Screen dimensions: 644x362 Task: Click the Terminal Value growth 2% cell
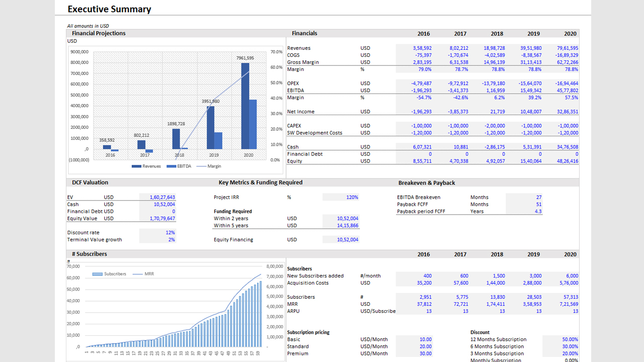pyautogui.click(x=157, y=240)
